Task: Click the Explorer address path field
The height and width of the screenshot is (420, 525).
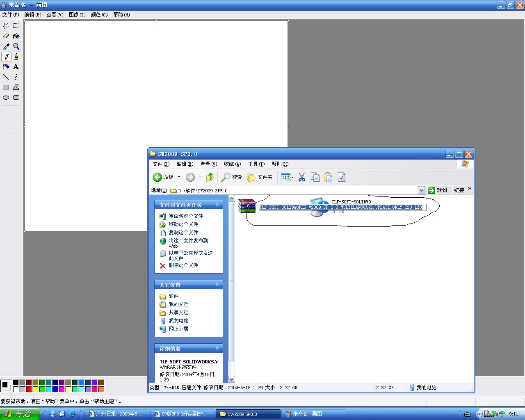Action: [x=294, y=190]
